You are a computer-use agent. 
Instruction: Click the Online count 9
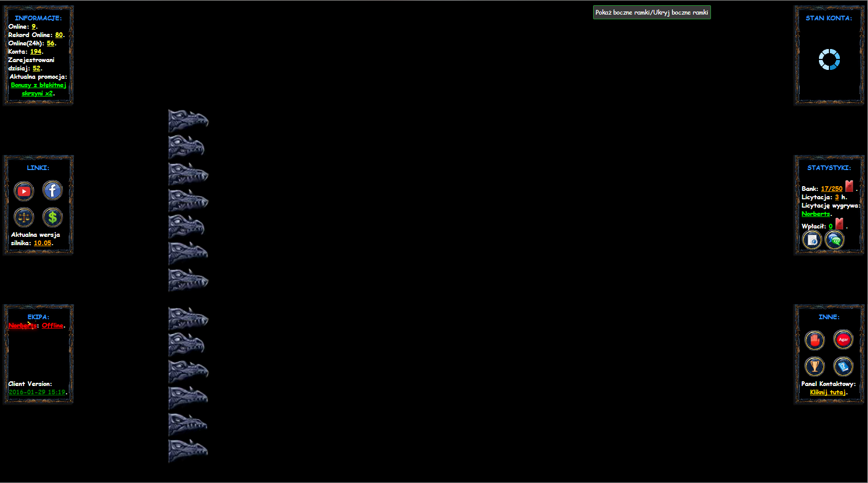33,27
